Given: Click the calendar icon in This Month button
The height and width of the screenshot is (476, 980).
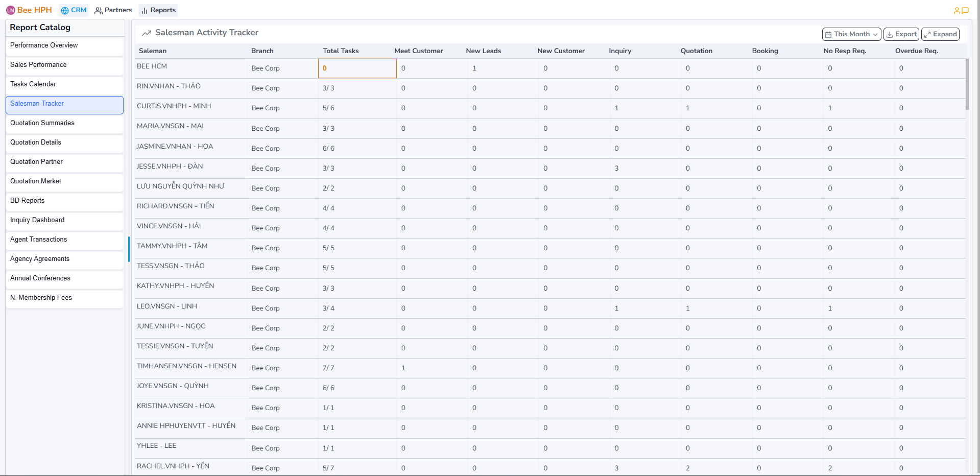Looking at the screenshot, I should (829, 34).
